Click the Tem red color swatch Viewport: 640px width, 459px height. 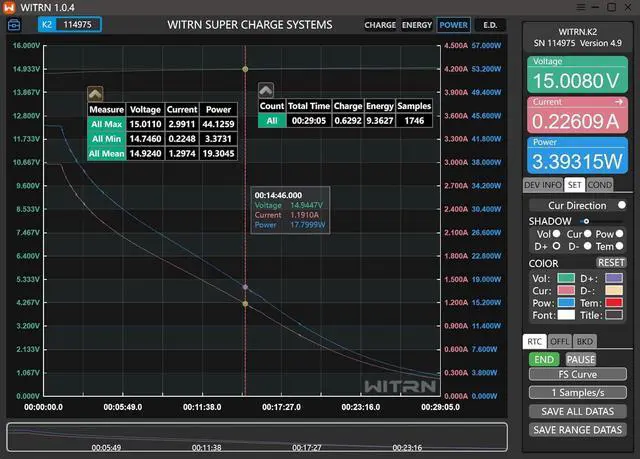tap(615, 302)
